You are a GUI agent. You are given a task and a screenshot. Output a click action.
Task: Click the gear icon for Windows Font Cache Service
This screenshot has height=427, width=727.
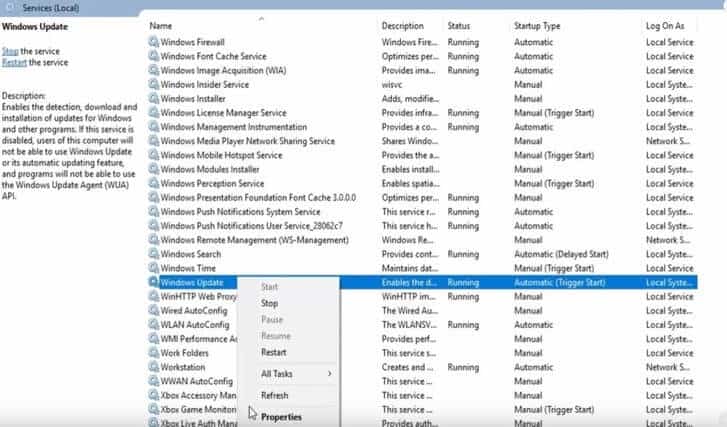(153, 56)
